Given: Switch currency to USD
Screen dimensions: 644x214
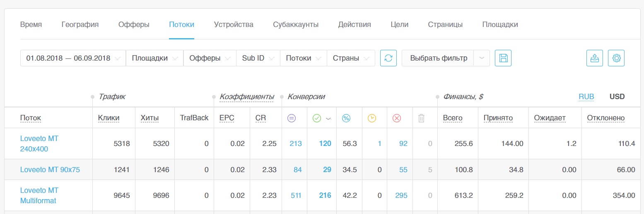Looking at the screenshot, I should 617,97.
